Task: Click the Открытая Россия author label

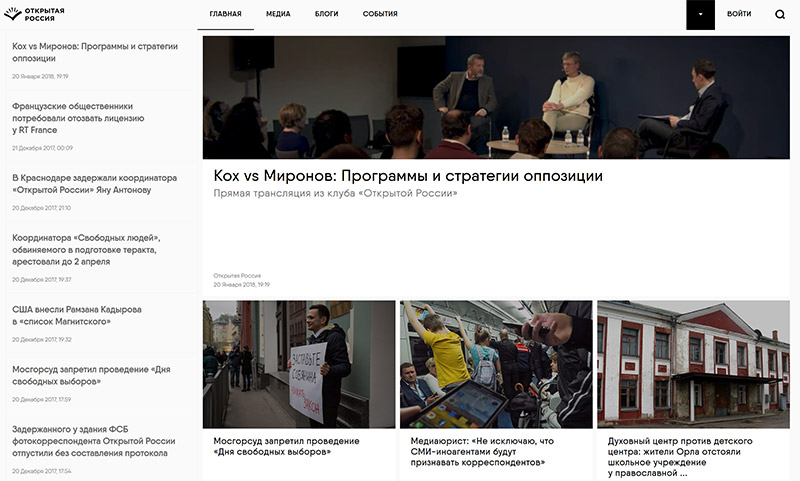Action: (x=237, y=275)
